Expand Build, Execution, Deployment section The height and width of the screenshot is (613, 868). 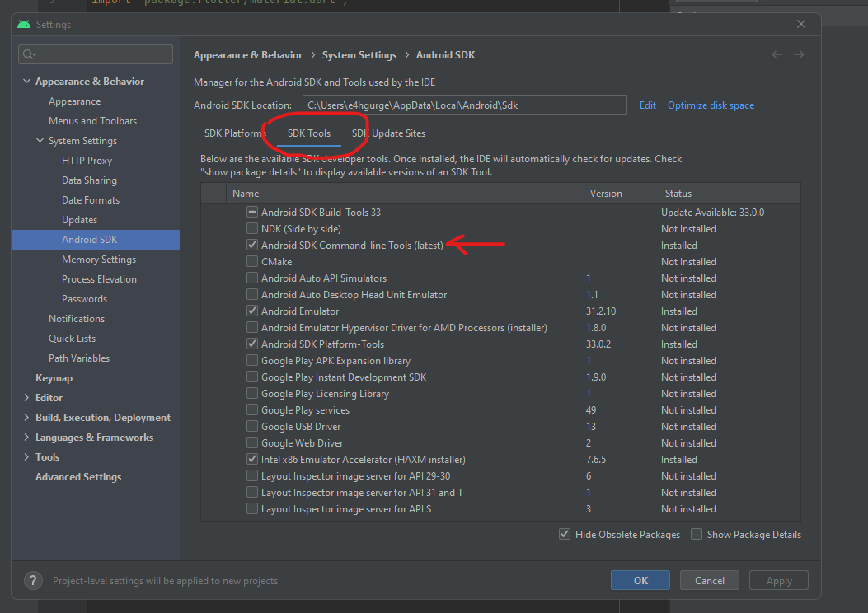click(26, 417)
